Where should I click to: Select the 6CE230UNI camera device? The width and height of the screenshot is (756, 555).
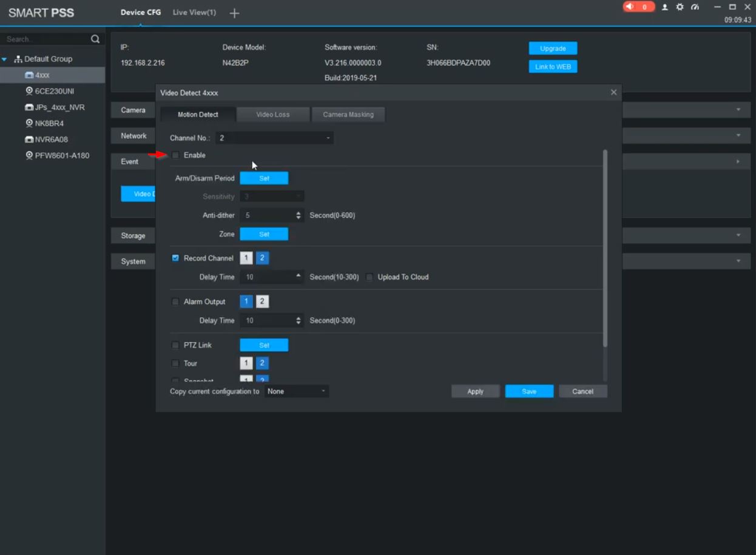[53, 91]
